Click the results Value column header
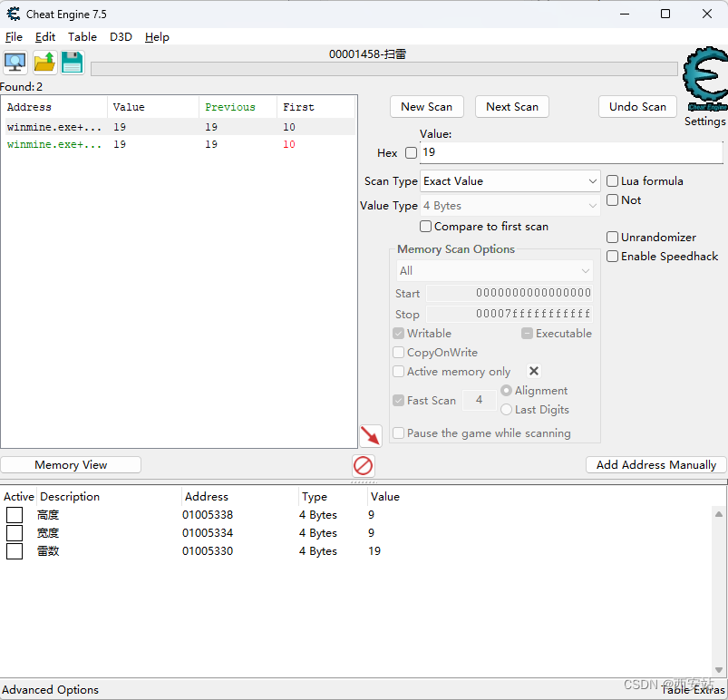 click(153, 107)
